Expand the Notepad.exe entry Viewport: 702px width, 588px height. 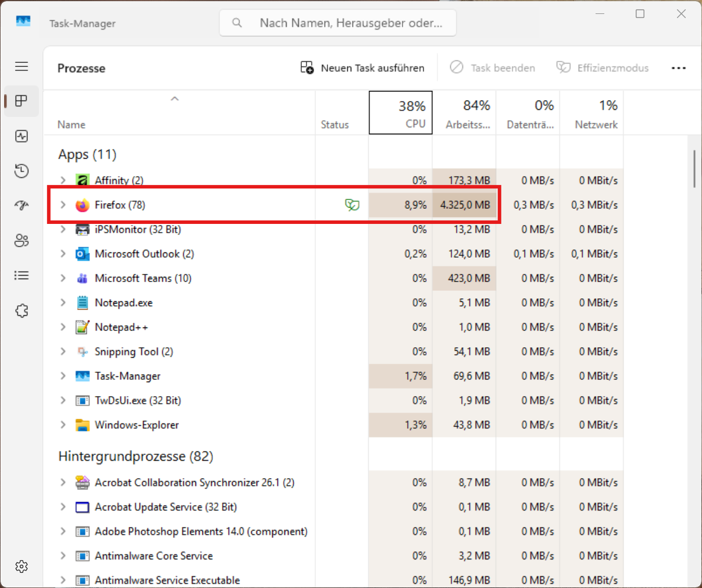[x=63, y=302]
